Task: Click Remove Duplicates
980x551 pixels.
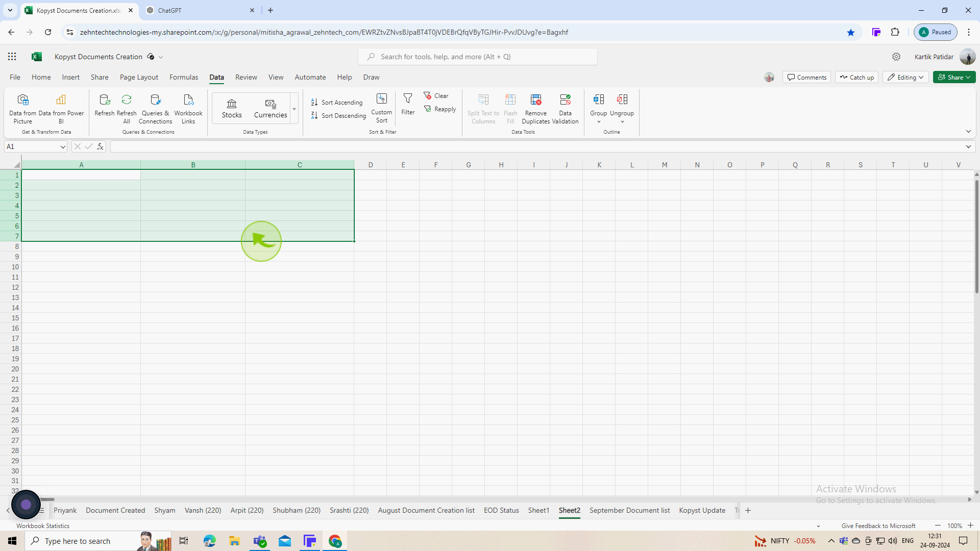Action: [x=536, y=109]
